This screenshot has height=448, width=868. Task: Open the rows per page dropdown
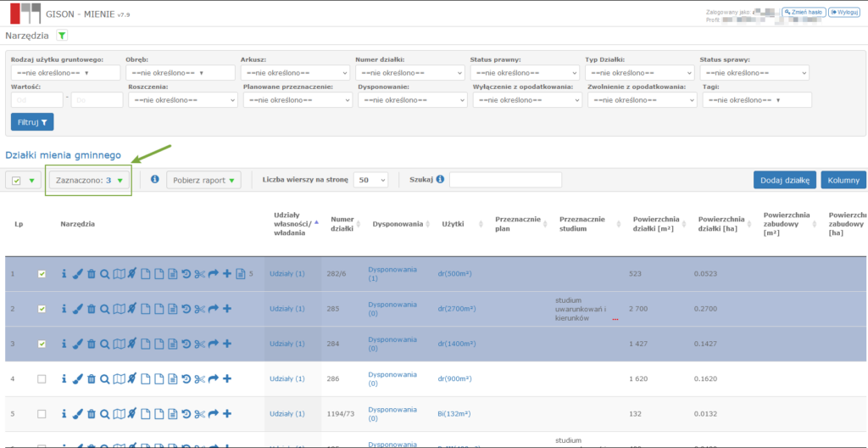371,180
